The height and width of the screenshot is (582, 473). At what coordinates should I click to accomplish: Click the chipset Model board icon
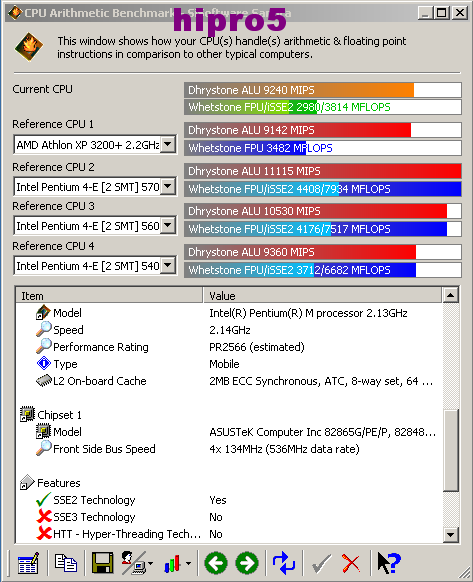tap(43, 431)
